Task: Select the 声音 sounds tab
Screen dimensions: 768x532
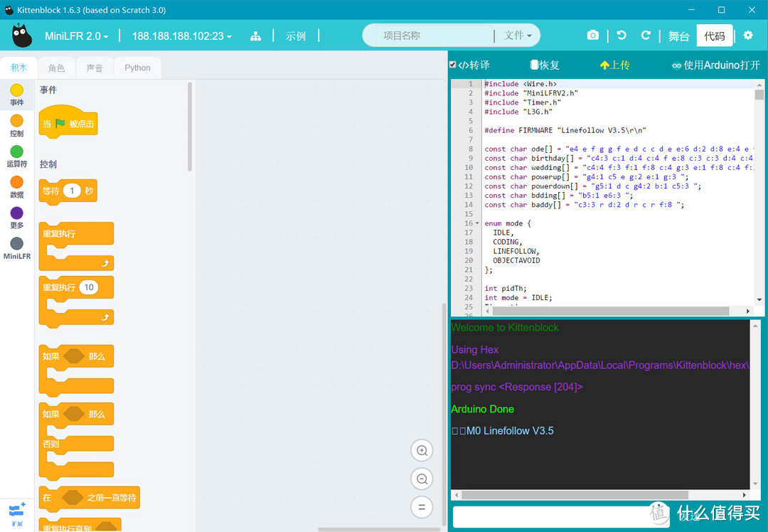Action: coord(95,68)
